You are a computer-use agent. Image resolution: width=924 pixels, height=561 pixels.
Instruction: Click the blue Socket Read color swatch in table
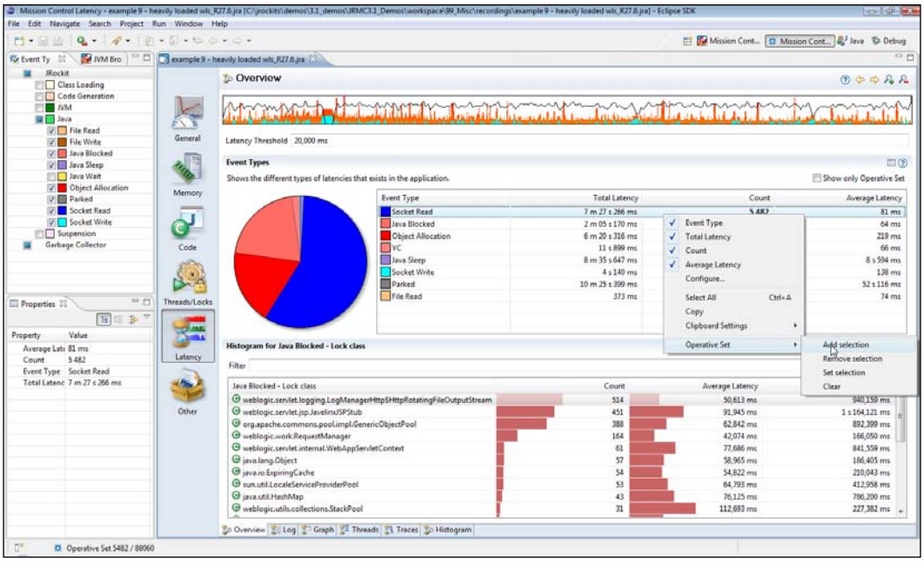pos(385,211)
